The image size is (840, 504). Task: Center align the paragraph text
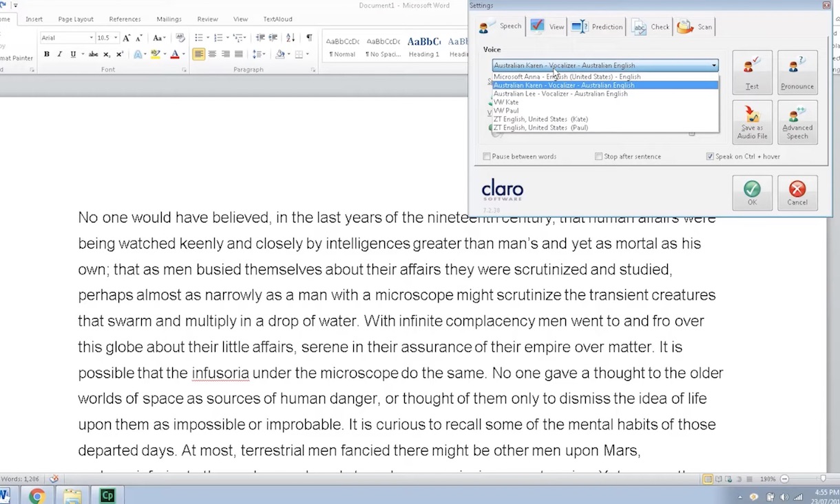212,54
